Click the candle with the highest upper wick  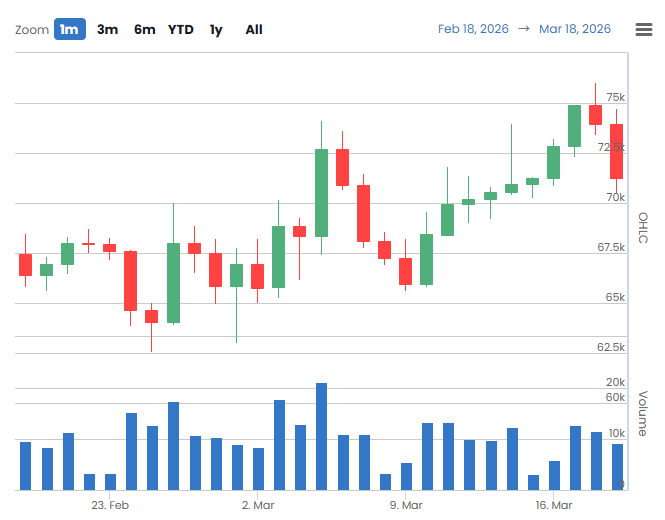[x=596, y=114]
